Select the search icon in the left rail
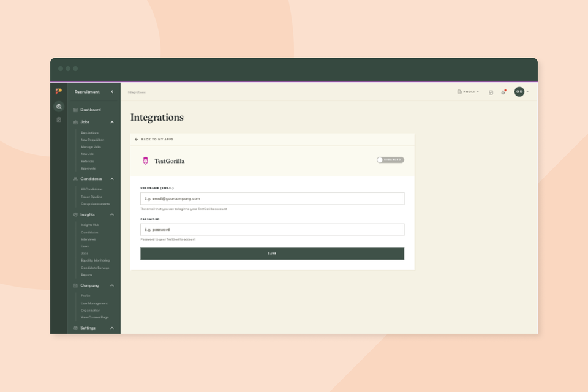Image resolution: width=588 pixels, height=392 pixels. [x=59, y=106]
